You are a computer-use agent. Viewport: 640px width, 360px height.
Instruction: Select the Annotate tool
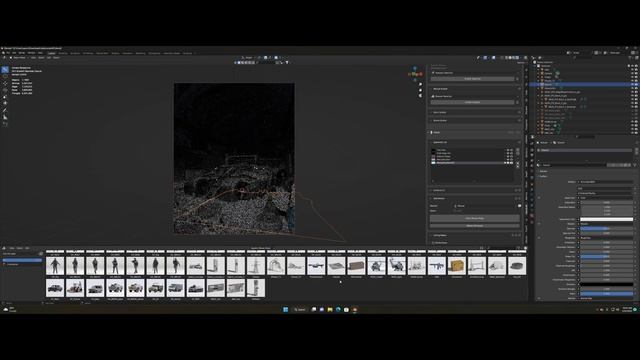[5, 110]
